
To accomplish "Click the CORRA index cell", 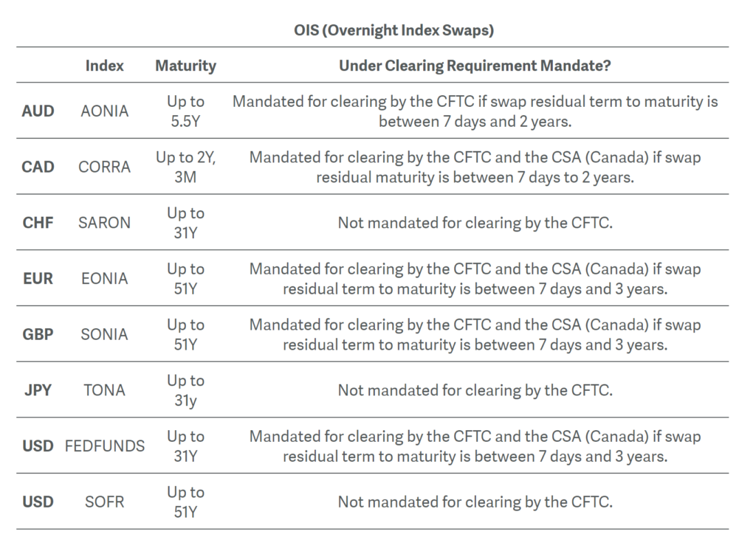I will 104,167.
